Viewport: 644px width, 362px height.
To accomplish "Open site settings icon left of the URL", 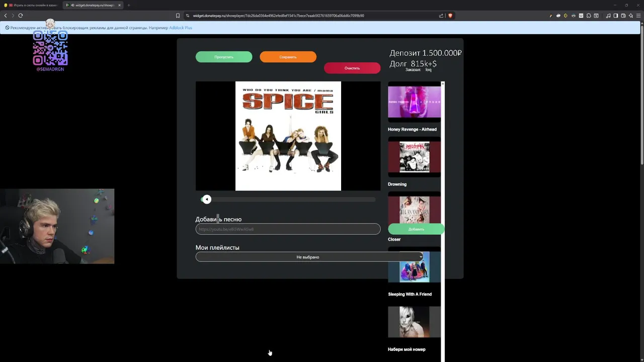I will pos(188,16).
